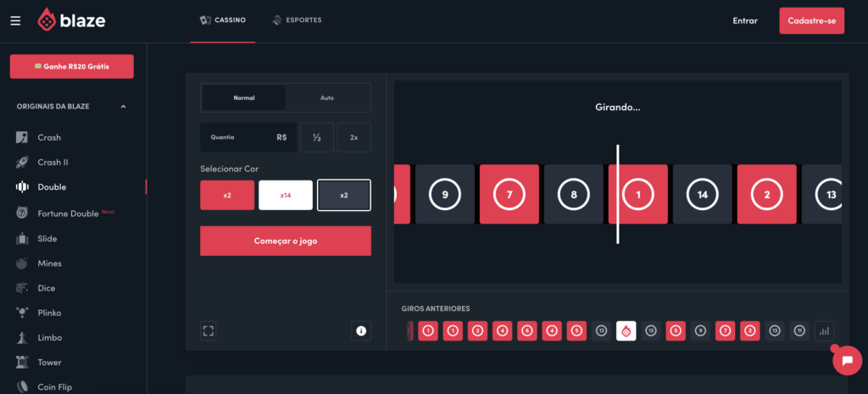Select Mines game in sidebar
This screenshot has width=868, height=394.
(49, 264)
